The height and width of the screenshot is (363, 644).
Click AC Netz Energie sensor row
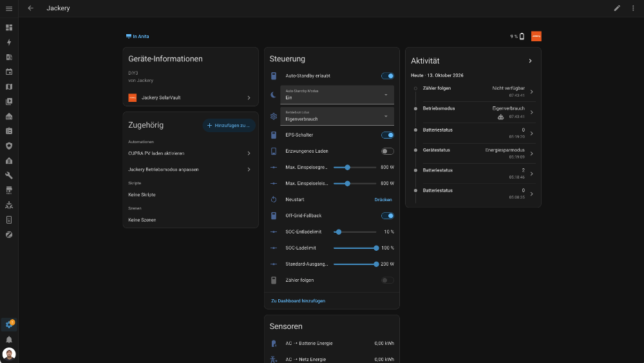tap(332, 359)
